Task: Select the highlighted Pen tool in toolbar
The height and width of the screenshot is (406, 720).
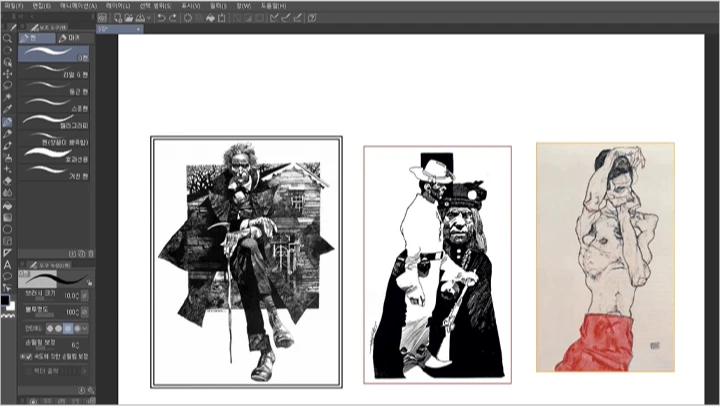Action: click(x=7, y=122)
